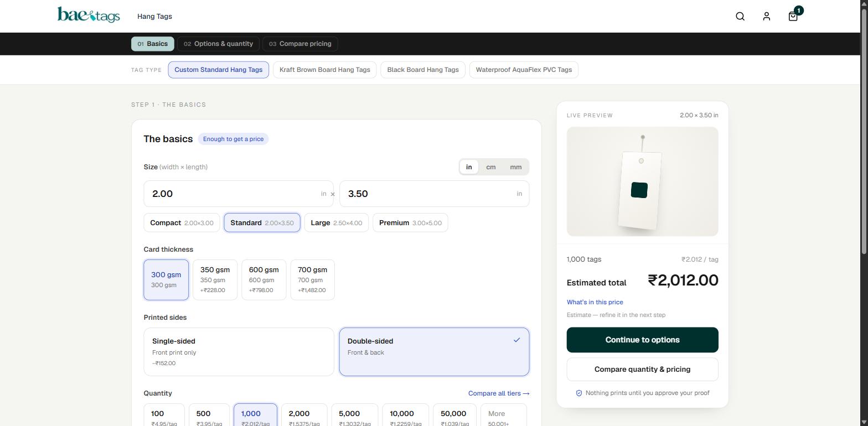The height and width of the screenshot is (426, 868).
Task: Choose the Premium 3.00×5.00 size preset
Action: point(410,223)
